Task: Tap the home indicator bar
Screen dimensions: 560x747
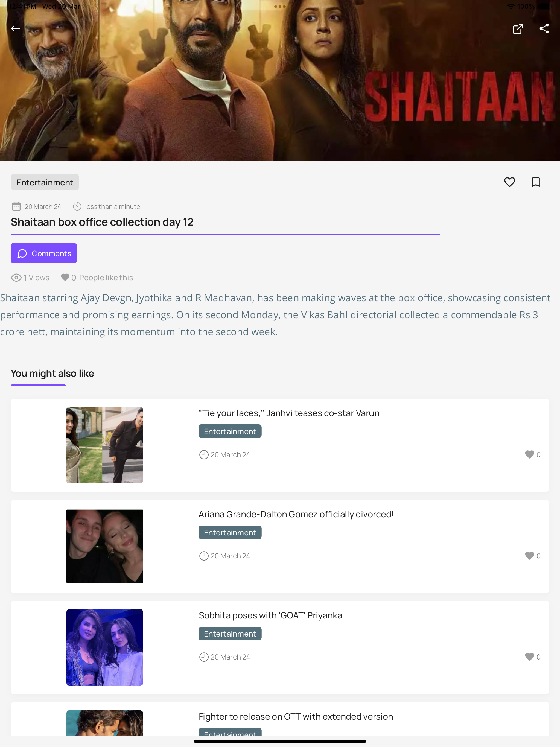Action: 280,741
